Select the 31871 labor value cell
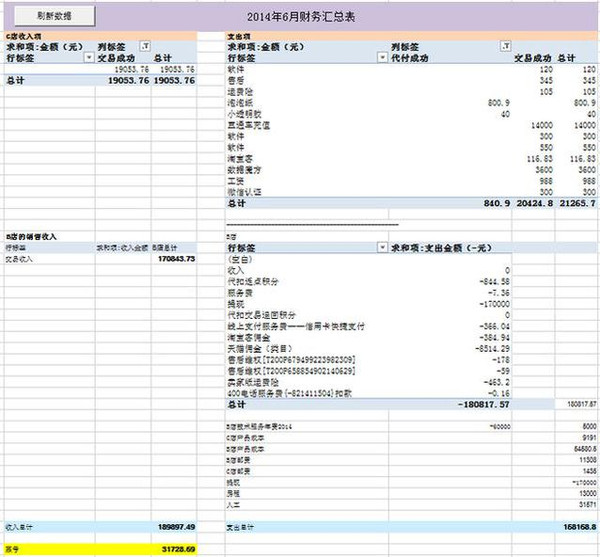 (588, 505)
